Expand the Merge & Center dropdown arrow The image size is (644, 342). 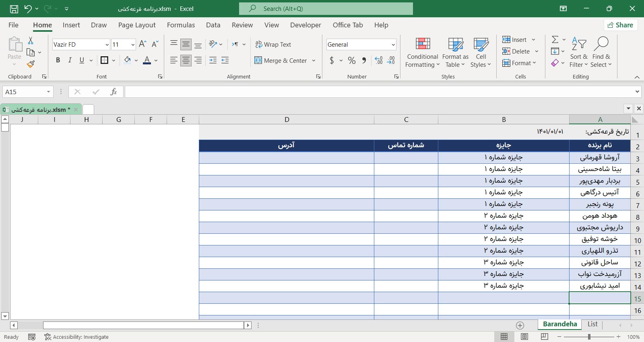point(314,61)
